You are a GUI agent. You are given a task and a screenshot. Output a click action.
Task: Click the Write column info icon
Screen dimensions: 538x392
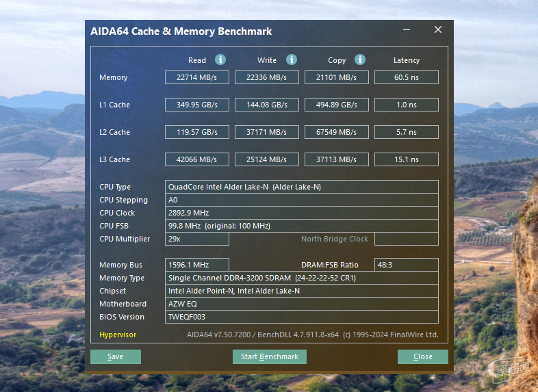click(292, 60)
